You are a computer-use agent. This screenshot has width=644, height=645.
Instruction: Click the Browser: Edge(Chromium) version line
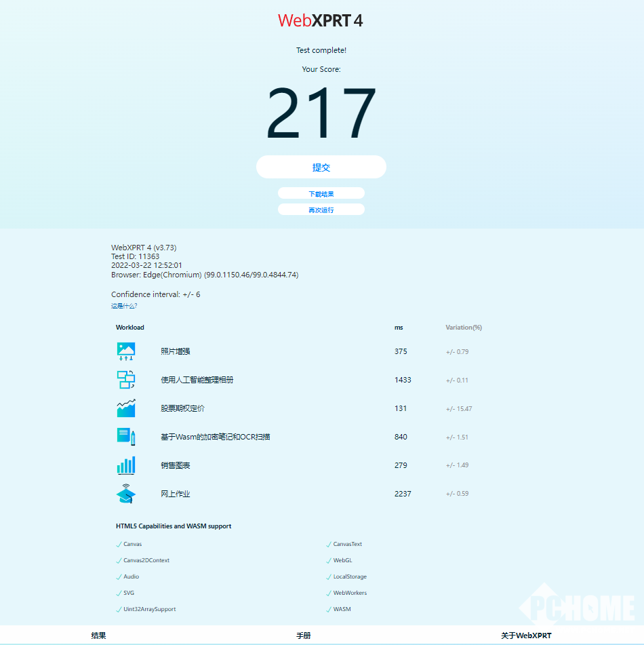205,275
